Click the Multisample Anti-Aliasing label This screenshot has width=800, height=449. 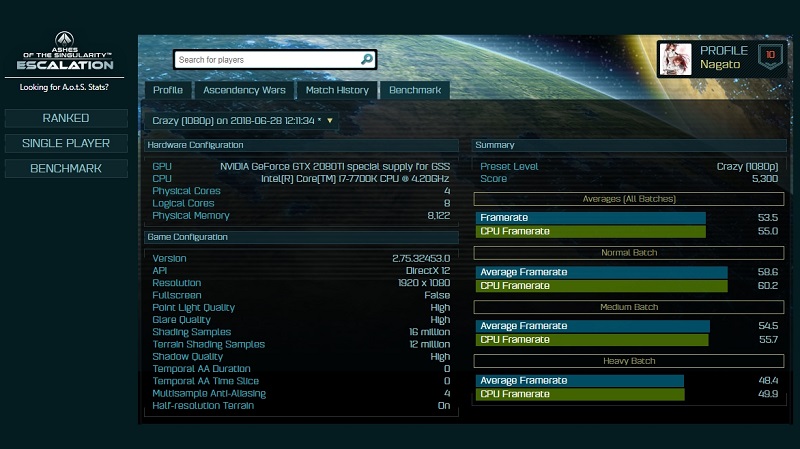point(209,393)
